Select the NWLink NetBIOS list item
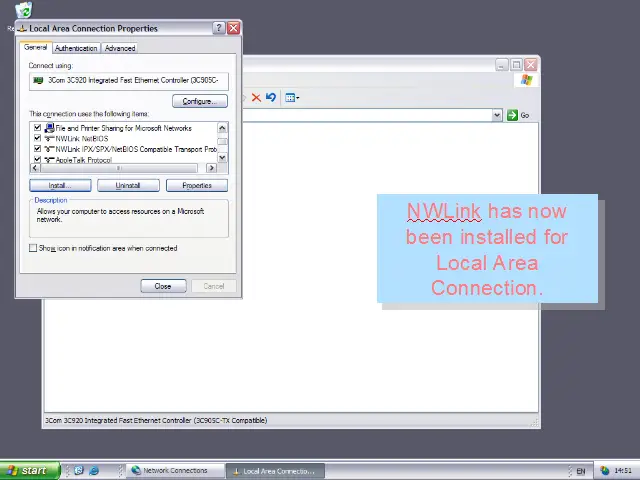640x480 pixels. point(82,139)
